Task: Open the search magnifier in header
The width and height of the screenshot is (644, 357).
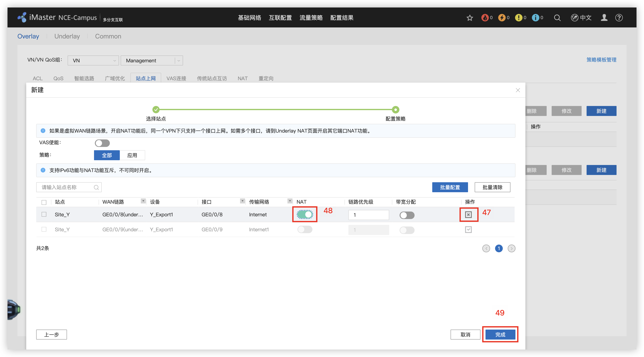Action: click(x=557, y=18)
